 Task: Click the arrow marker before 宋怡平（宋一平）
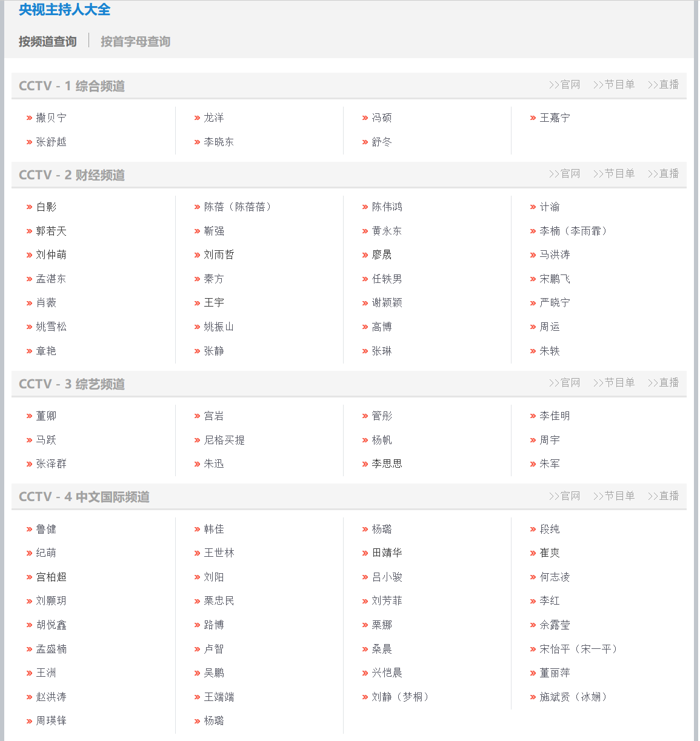tap(532, 648)
